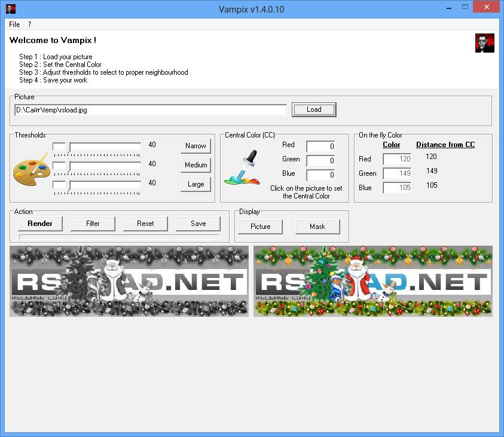Open the ? help menu
This screenshot has width=504, height=437.
click(x=29, y=25)
